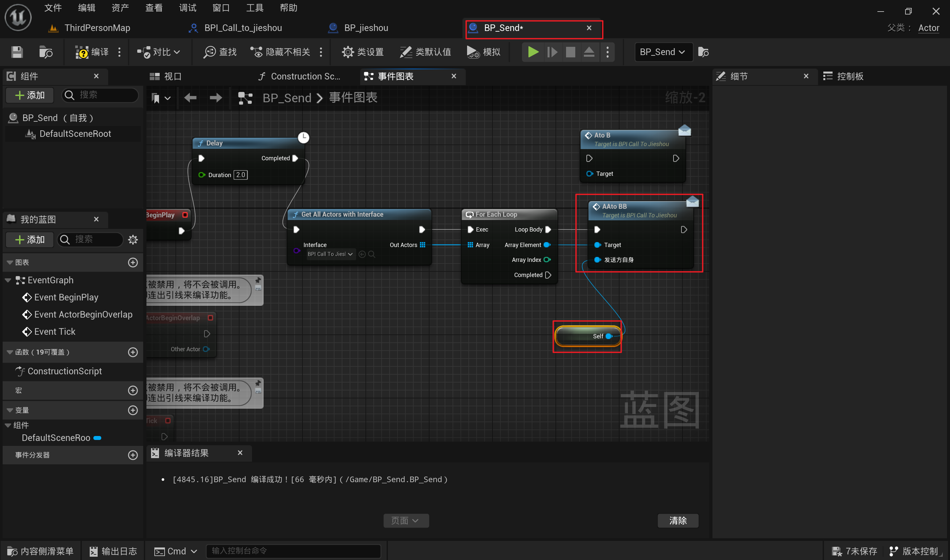Toggle 隐藏不相关 hide unrelated nodes
Viewport: 950px width, 560px height.
pyautogui.click(x=280, y=52)
